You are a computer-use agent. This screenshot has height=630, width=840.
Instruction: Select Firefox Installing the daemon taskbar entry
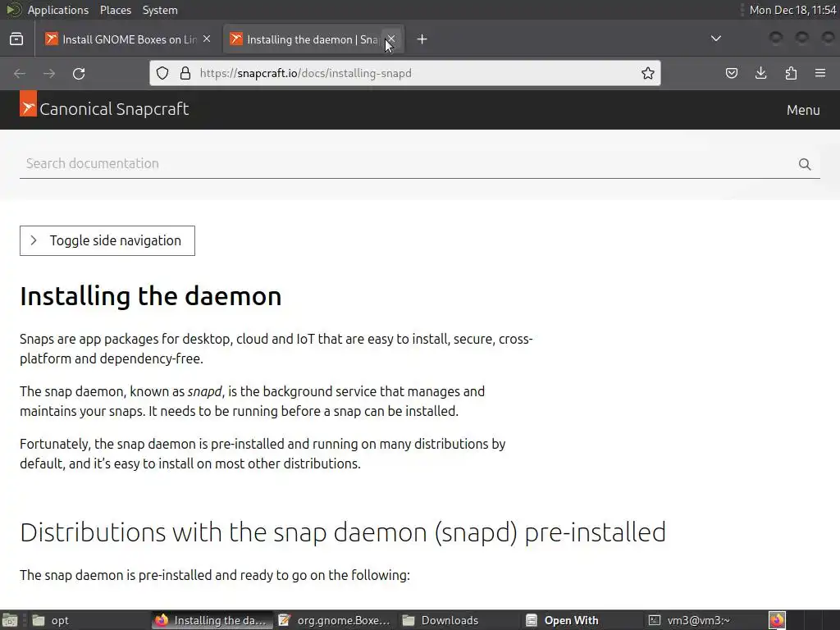coord(212,620)
